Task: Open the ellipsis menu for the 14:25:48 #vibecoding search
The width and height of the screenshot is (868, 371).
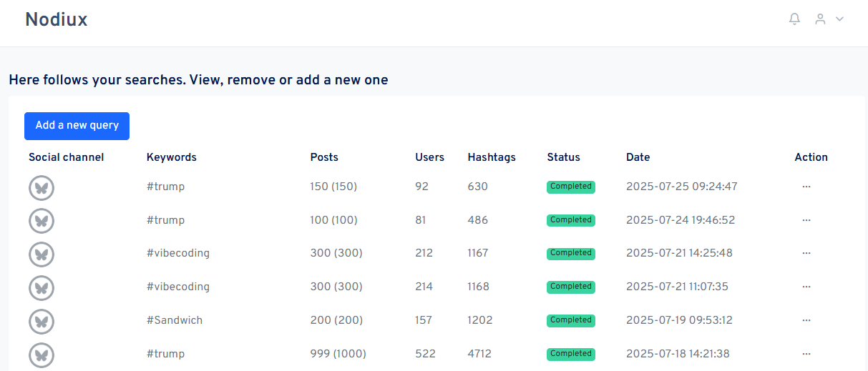Action: pyautogui.click(x=806, y=253)
